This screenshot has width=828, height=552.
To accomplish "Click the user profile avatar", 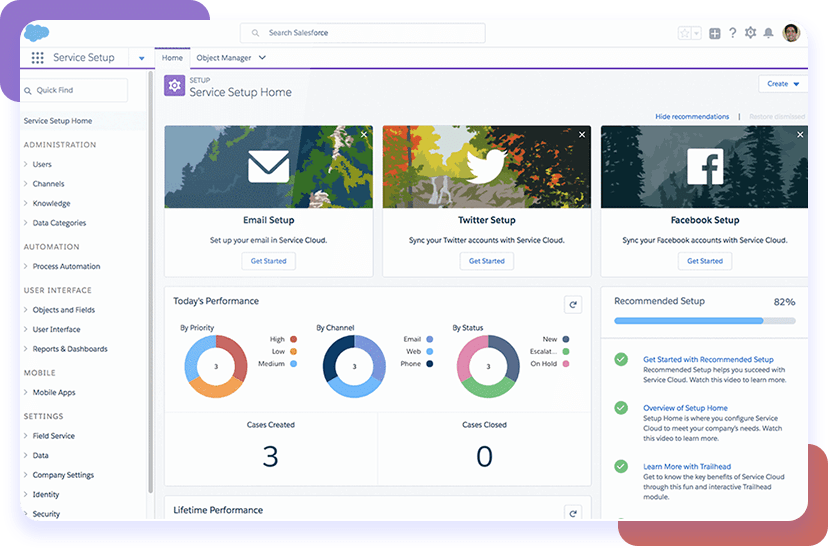I will (791, 33).
